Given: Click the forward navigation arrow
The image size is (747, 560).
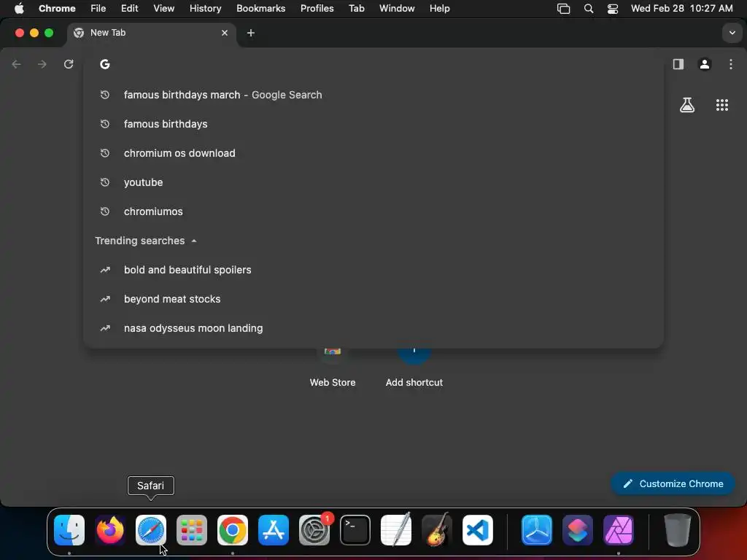Looking at the screenshot, I should [x=42, y=64].
